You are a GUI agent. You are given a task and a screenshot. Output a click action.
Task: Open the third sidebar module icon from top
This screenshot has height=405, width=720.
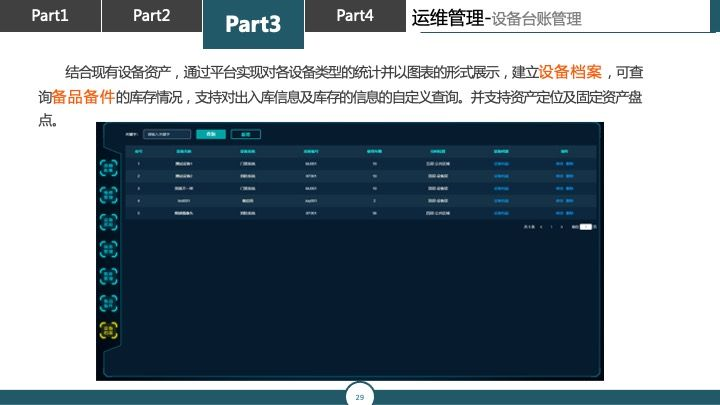108,222
